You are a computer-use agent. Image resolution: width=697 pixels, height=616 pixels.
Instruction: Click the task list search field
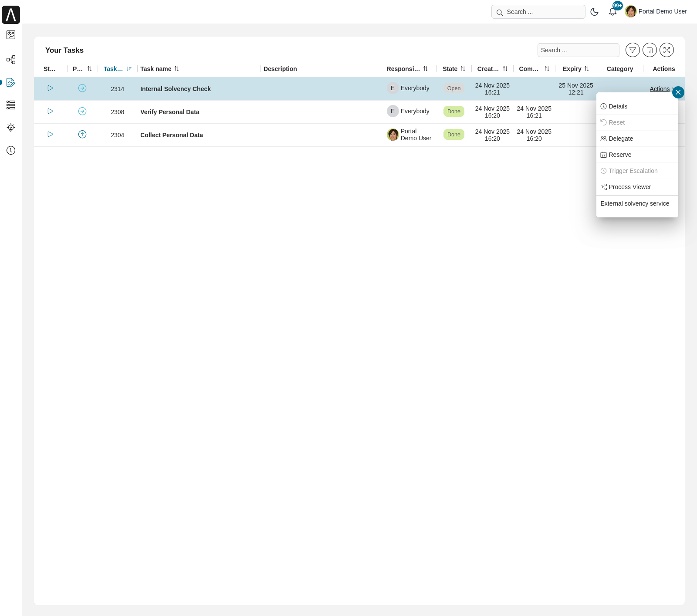click(x=578, y=50)
